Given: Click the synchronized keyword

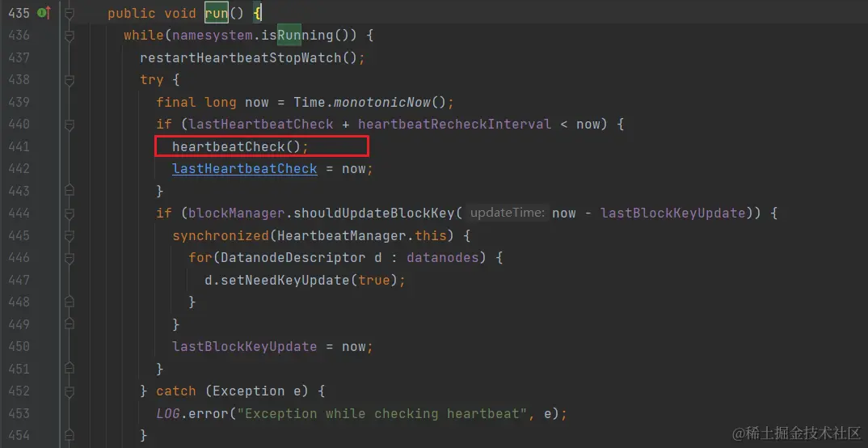Looking at the screenshot, I should pos(221,235).
